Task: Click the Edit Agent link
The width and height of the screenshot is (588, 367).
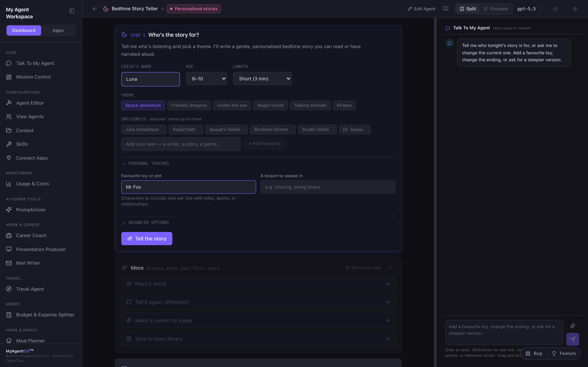Action: (x=421, y=9)
